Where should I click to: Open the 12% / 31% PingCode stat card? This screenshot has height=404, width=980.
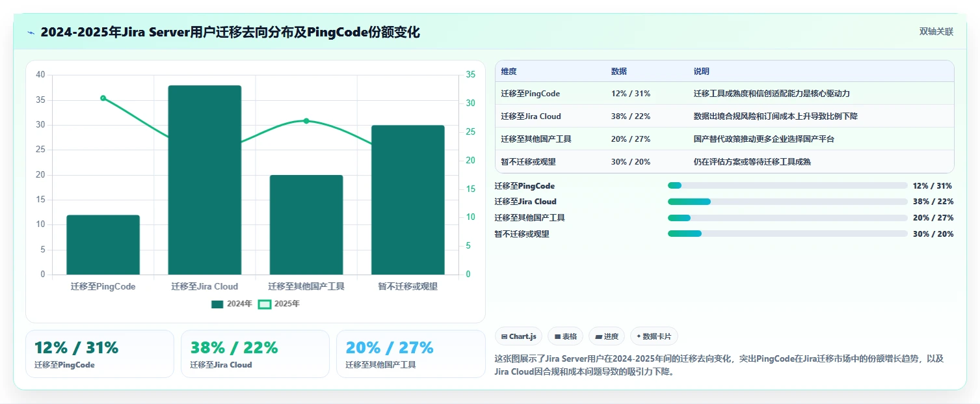click(x=99, y=354)
